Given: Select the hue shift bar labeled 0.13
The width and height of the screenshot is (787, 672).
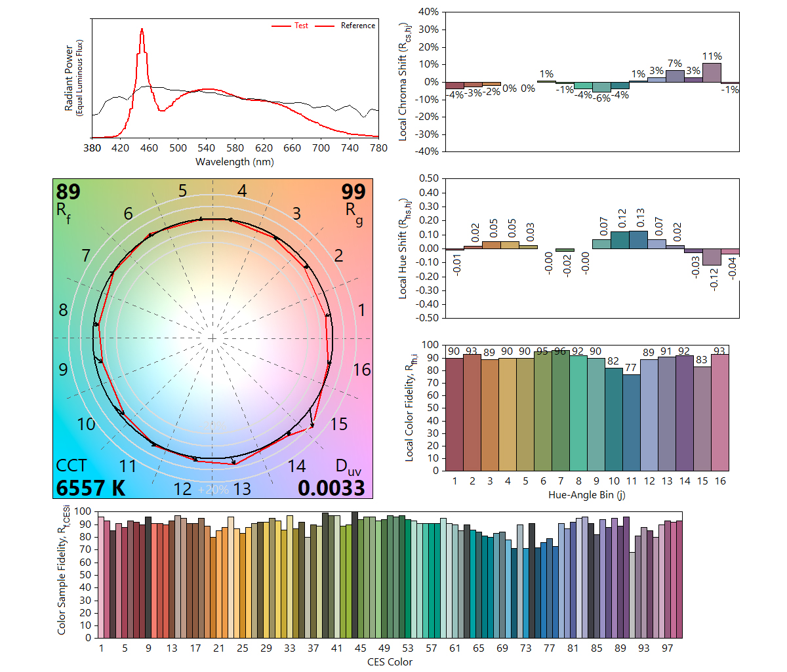Looking at the screenshot, I should (x=639, y=240).
